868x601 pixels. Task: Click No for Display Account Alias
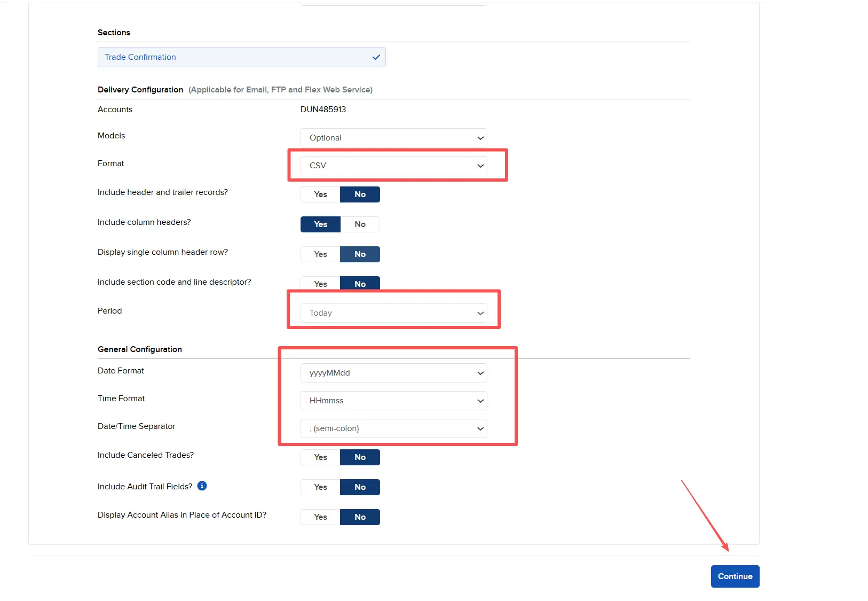(360, 517)
